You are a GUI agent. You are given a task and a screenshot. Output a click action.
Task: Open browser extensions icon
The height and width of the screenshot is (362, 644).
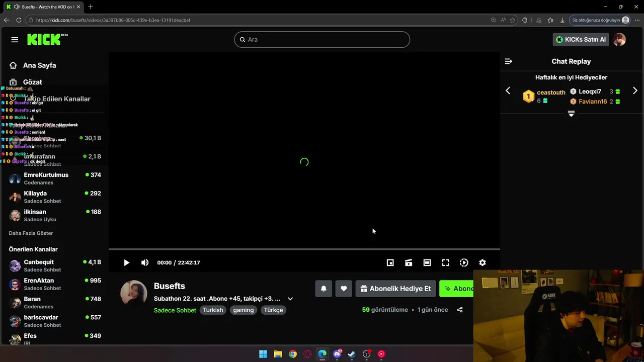525,20
